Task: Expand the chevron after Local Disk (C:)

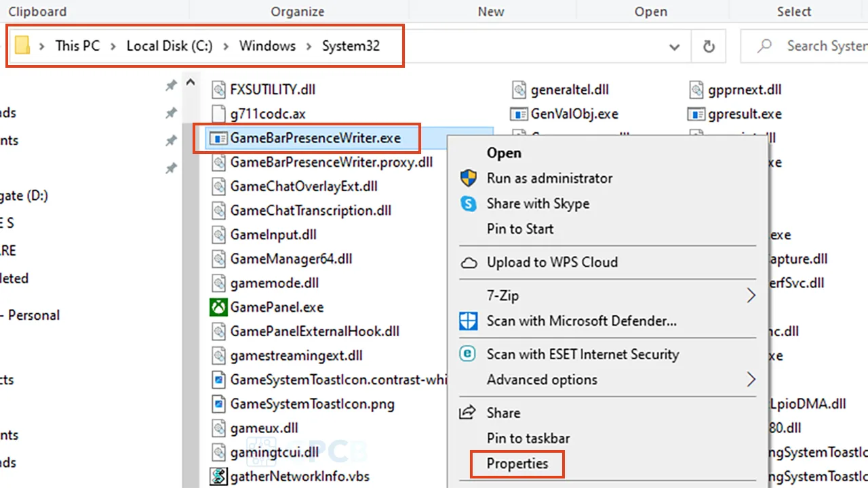Action: tap(226, 46)
